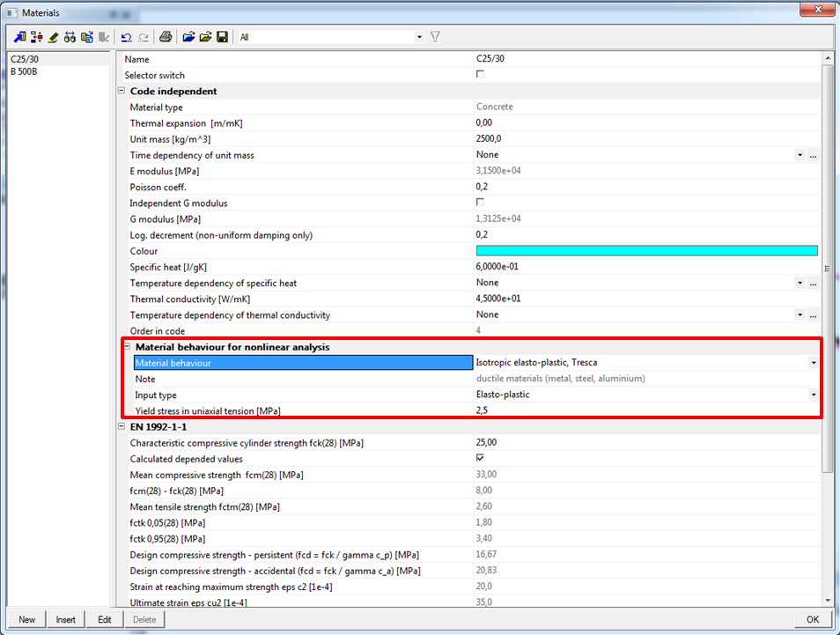
Task: Toggle the Selector switch checkbox
Action: pyautogui.click(x=480, y=75)
